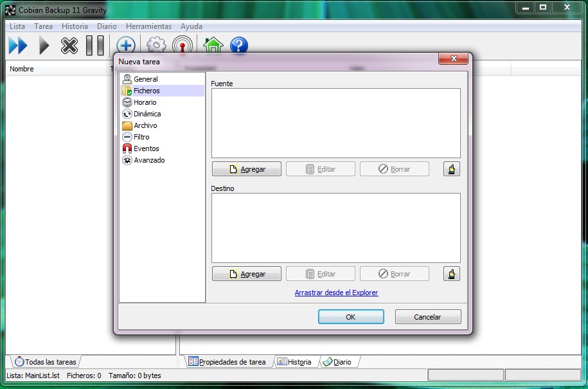
Task: Click Tamaño: 0 bytes status text
Action: [x=134, y=375]
